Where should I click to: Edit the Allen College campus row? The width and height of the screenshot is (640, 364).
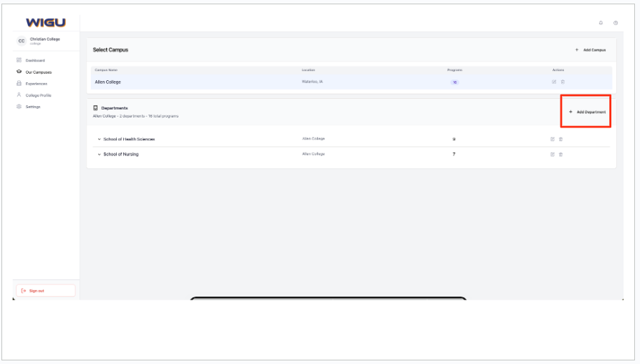[554, 82]
